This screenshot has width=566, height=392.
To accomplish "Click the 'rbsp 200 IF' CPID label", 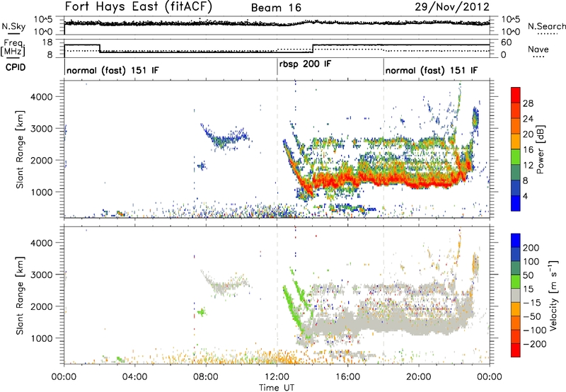I will tap(305, 64).
